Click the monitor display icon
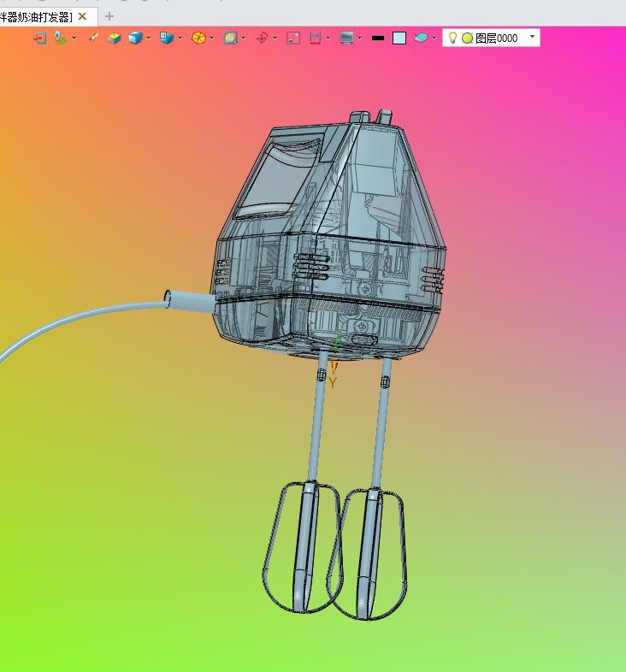 (x=346, y=38)
